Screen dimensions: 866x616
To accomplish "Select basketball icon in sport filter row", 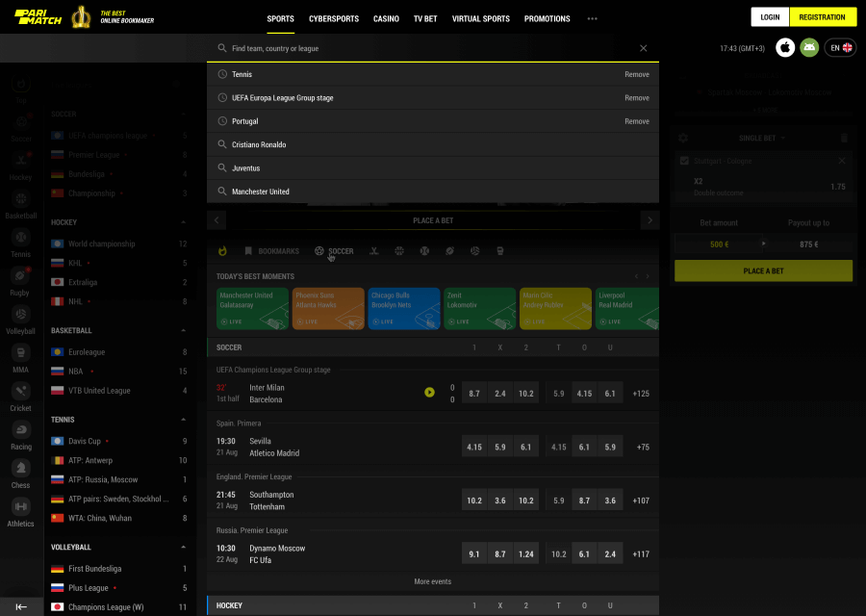I will click(399, 251).
